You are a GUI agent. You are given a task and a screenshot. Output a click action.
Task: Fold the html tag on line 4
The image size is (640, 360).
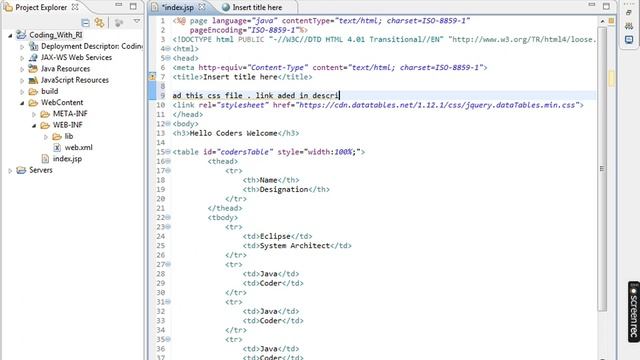pos(168,49)
